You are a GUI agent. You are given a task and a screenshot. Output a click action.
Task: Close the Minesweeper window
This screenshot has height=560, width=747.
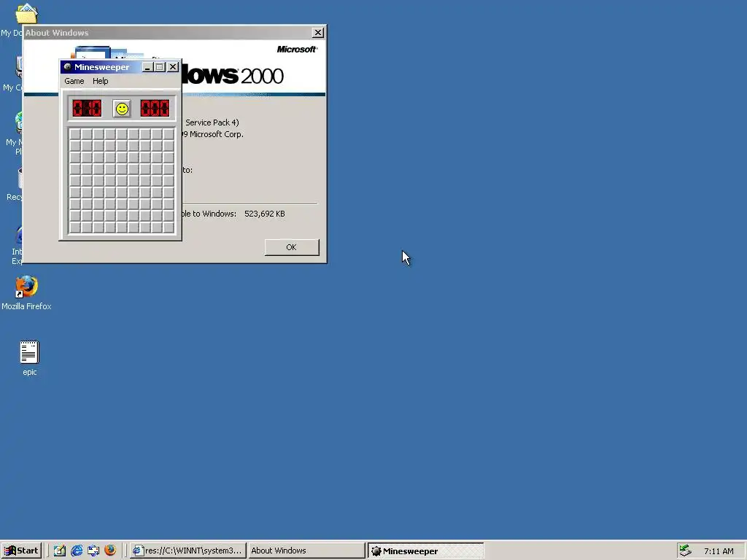173,67
